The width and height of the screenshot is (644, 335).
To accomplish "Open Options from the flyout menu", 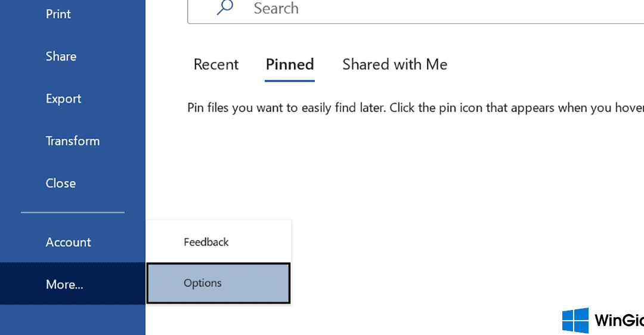I will click(x=218, y=283).
